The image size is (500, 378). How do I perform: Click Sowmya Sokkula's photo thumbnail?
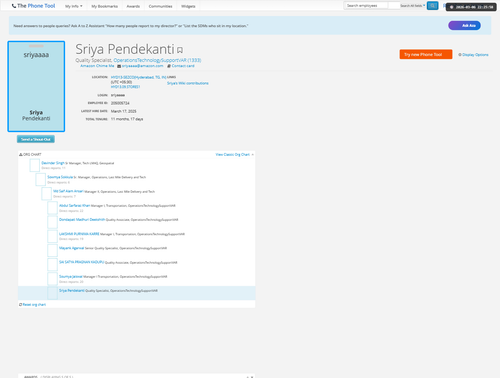[x=41, y=179]
